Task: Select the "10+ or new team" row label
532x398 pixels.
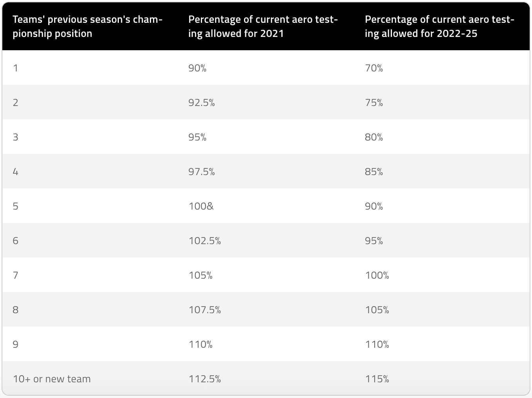Action: (x=52, y=379)
